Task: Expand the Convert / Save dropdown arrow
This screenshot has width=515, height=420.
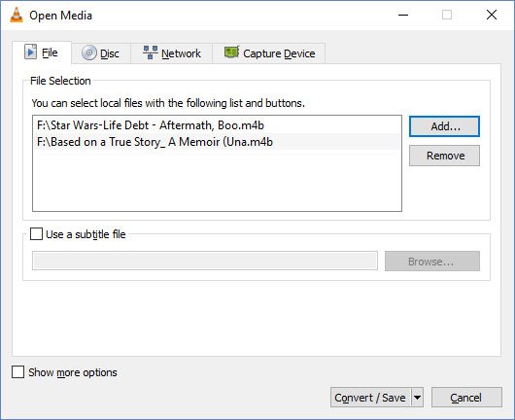Action: click(x=417, y=398)
